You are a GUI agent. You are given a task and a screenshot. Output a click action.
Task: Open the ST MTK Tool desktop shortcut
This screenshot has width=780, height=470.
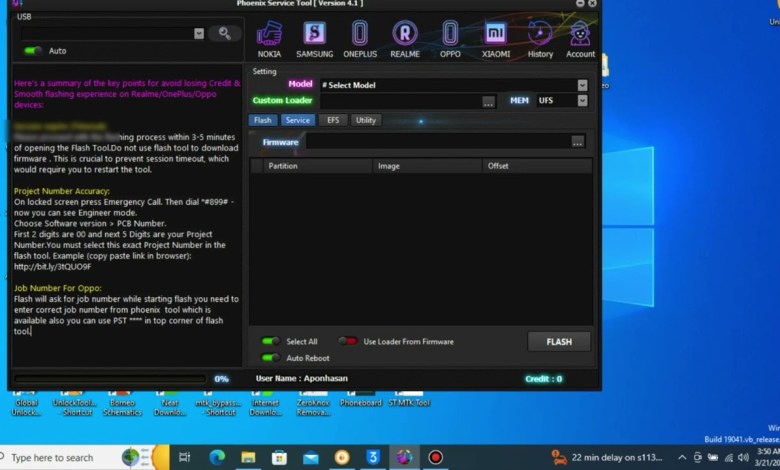point(409,398)
